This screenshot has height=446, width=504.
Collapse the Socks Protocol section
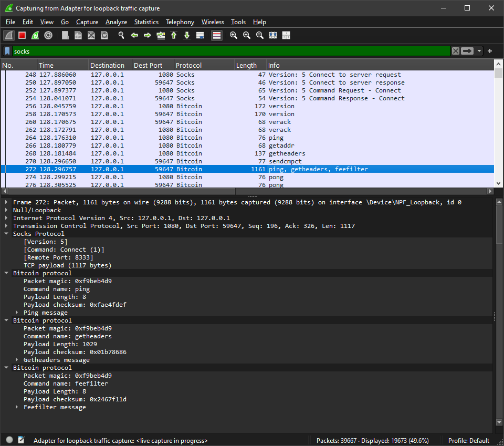(x=6, y=234)
